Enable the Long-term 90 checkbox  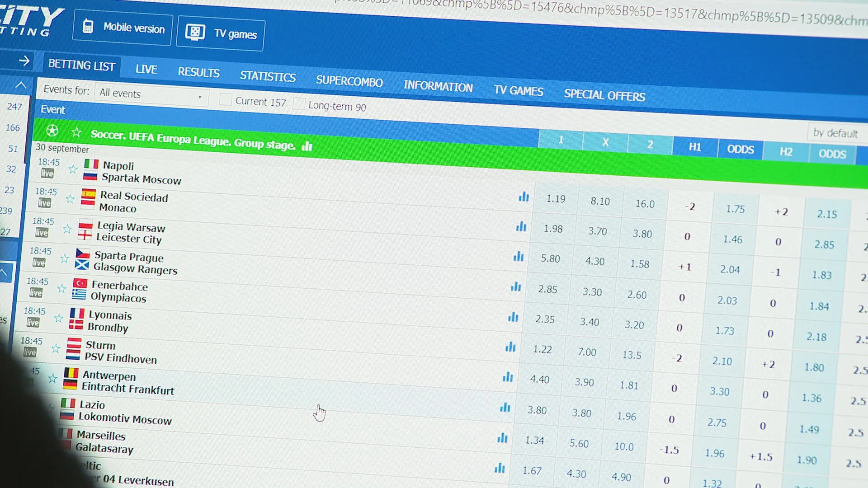(x=299, y=104)
